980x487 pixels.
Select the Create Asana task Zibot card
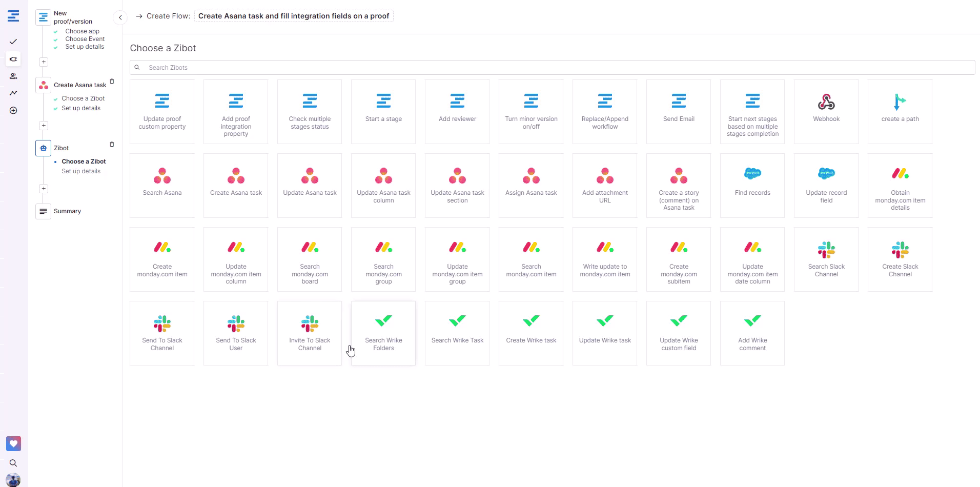click(x=236, y=186)
